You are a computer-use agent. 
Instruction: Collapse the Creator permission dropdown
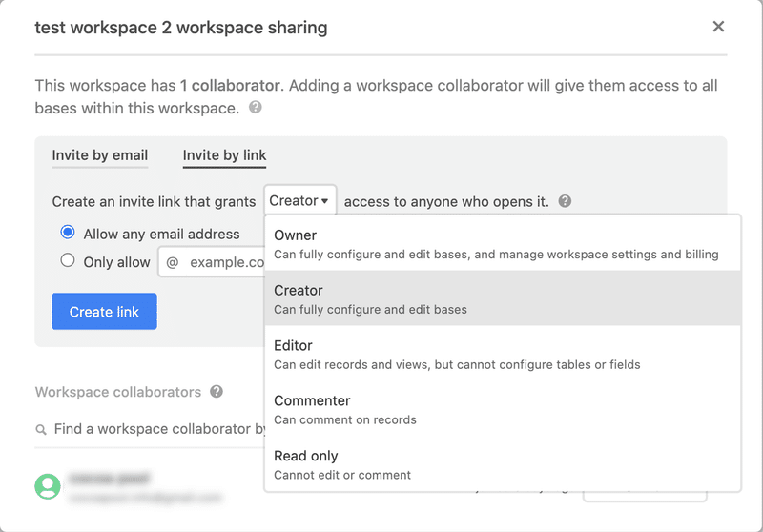tap(299, 200)
